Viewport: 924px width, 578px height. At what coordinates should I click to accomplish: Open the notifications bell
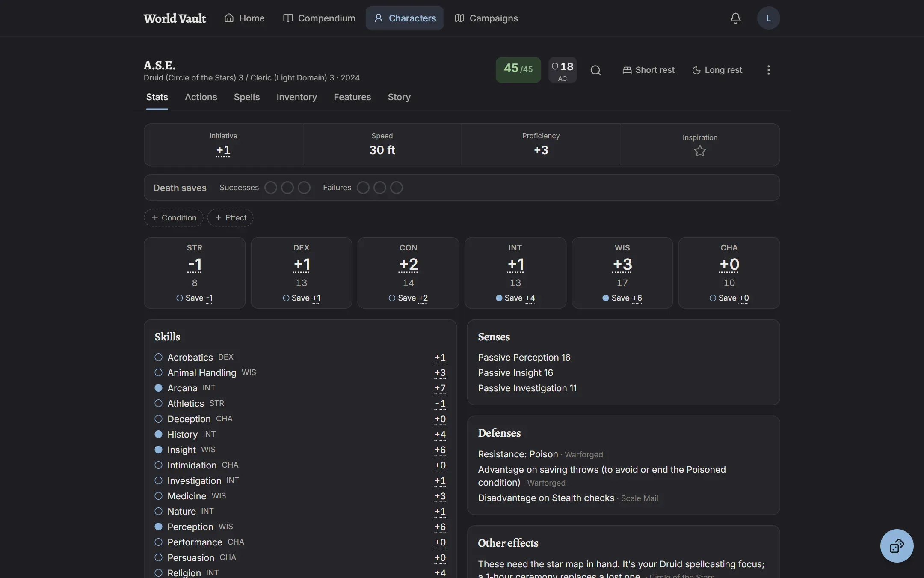pos(735,18)
